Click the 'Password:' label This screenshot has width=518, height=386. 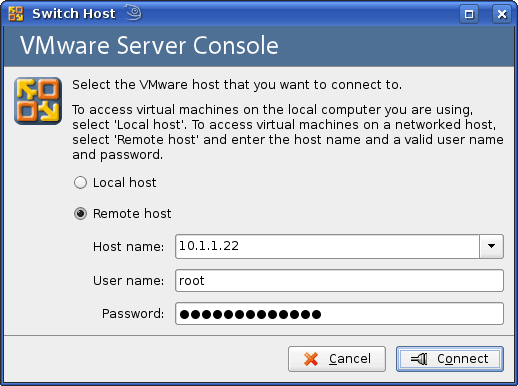coord(133,314)
